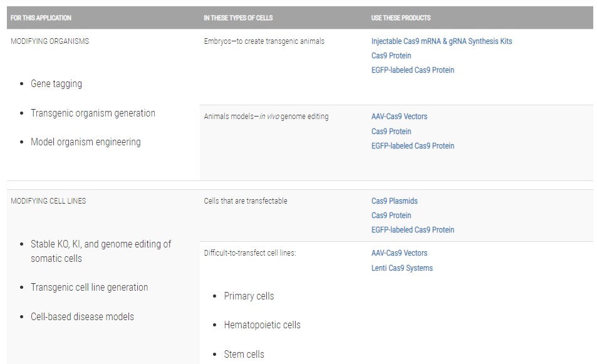This screenshot has width=597, height=364.
Task: Open EGFP-labeled Cas9 Protein link for embryos
Action: click(x=412, y=70)
